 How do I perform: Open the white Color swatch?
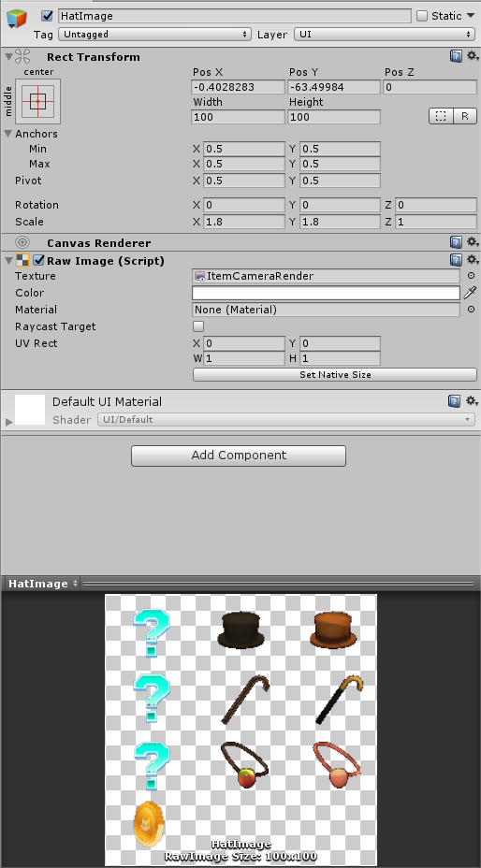coord(326,293)
